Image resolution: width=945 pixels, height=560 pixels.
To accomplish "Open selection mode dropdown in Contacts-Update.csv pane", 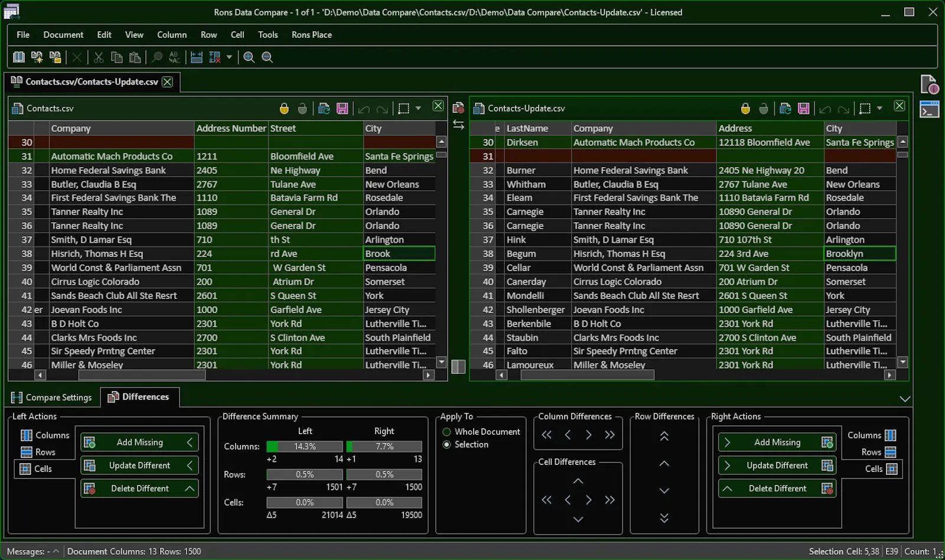I will click(x=879, y=108).
